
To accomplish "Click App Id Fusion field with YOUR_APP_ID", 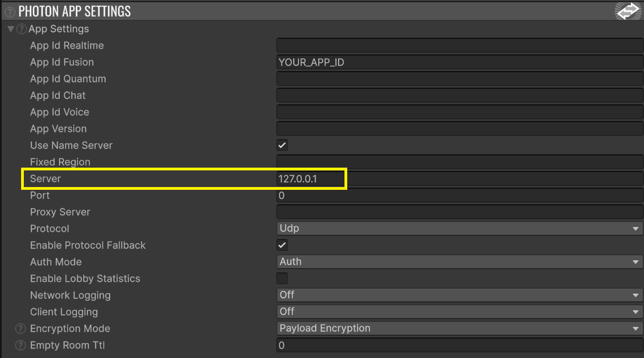I will tap(460, 62).
